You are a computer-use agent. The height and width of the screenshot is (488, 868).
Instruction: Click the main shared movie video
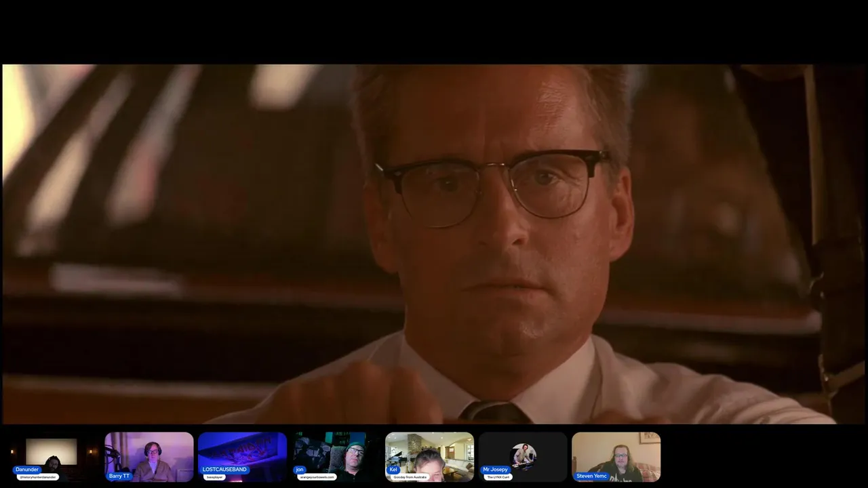coord(434,244)
